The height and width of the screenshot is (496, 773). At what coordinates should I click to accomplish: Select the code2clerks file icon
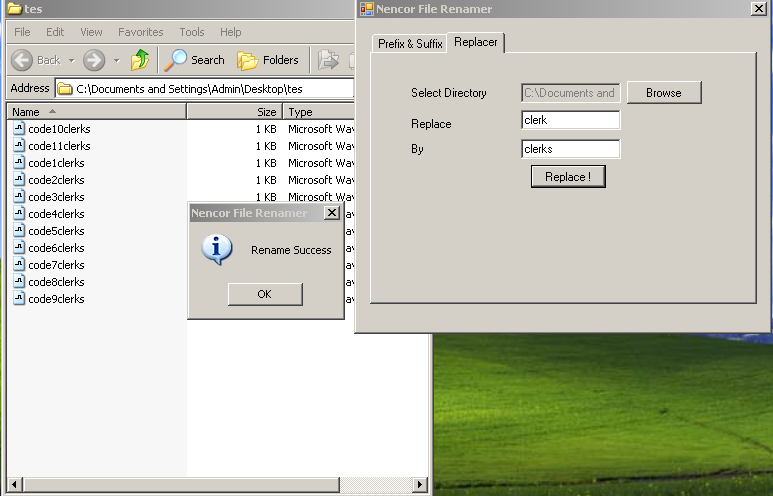coord(19,179)
